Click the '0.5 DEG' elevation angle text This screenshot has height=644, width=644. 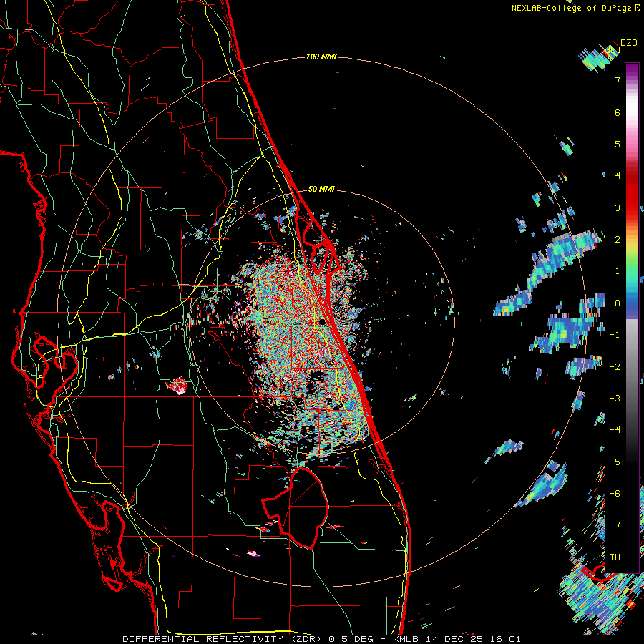(351, 639)
